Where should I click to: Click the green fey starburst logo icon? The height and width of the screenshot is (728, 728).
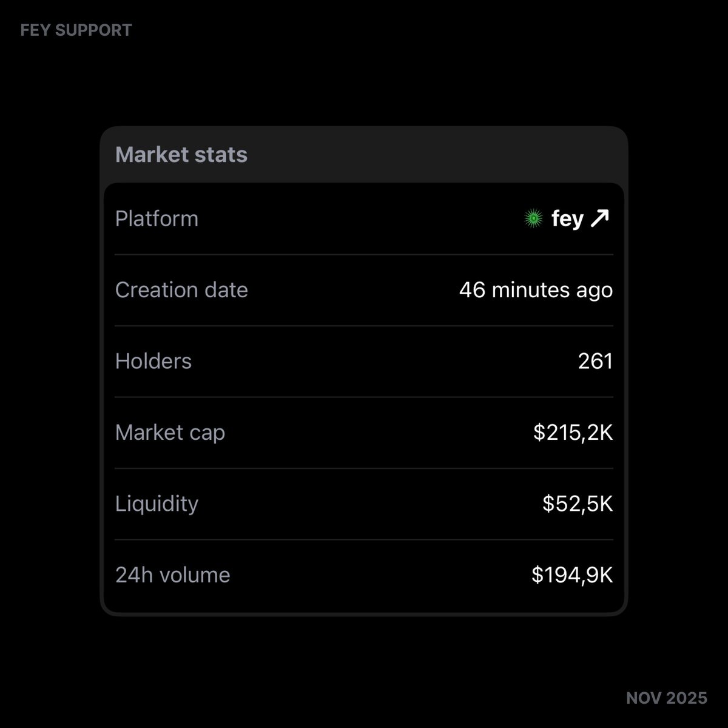click(533, 218)
